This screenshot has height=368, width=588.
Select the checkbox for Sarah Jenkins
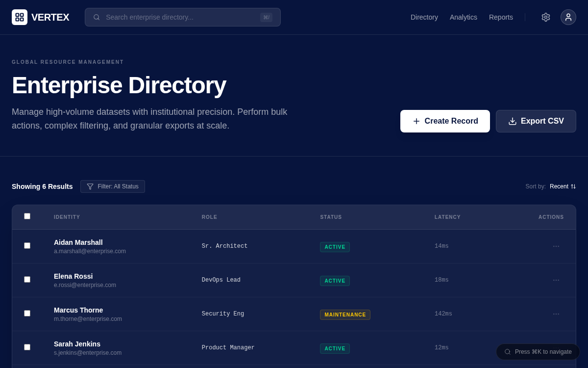point(27,347)
